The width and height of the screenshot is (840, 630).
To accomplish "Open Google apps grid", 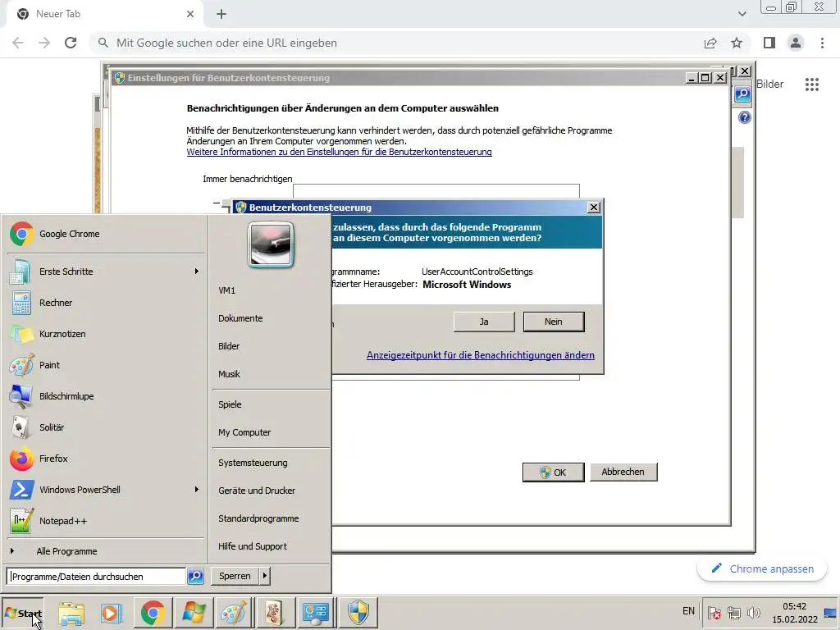I will [811, 84].
